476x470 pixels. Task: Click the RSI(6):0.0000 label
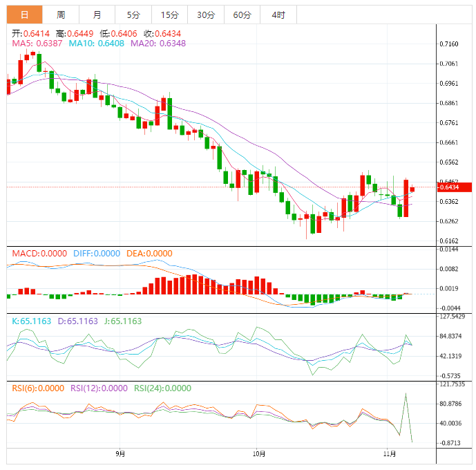pyautogui.click(x=38, y=388)
